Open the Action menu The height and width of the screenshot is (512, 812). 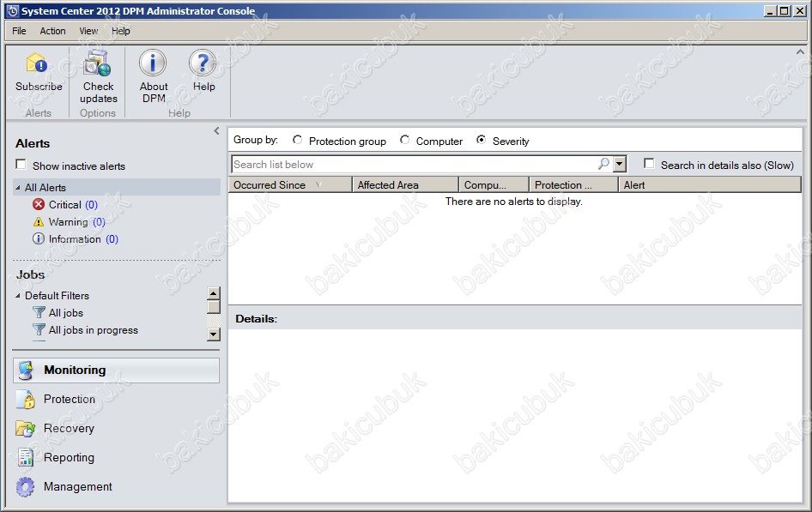(x=53, y=31)
